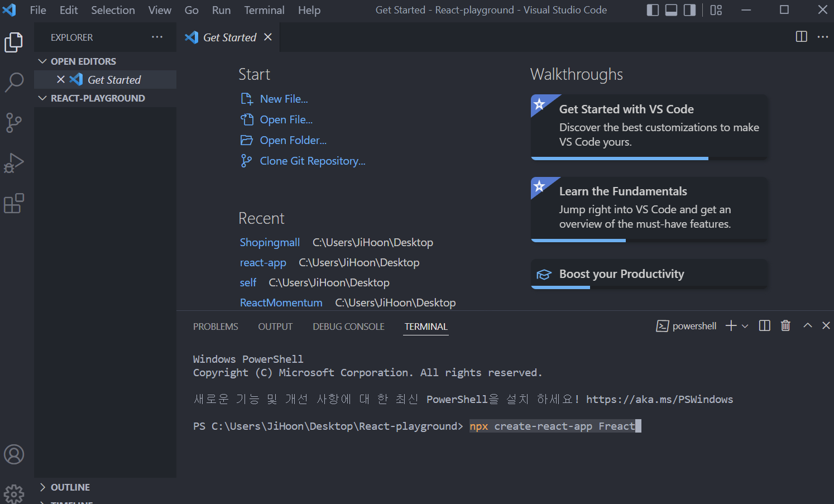The height and width of the screenshot is (504, 834).
Task: Open recent folder self
Action: click(x=248, y=282)
